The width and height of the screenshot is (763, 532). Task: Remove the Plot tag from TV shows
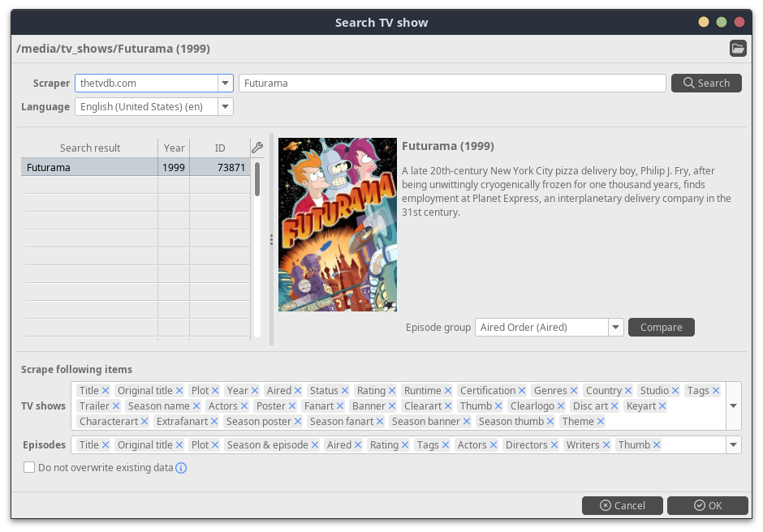[x=217, y=391]
